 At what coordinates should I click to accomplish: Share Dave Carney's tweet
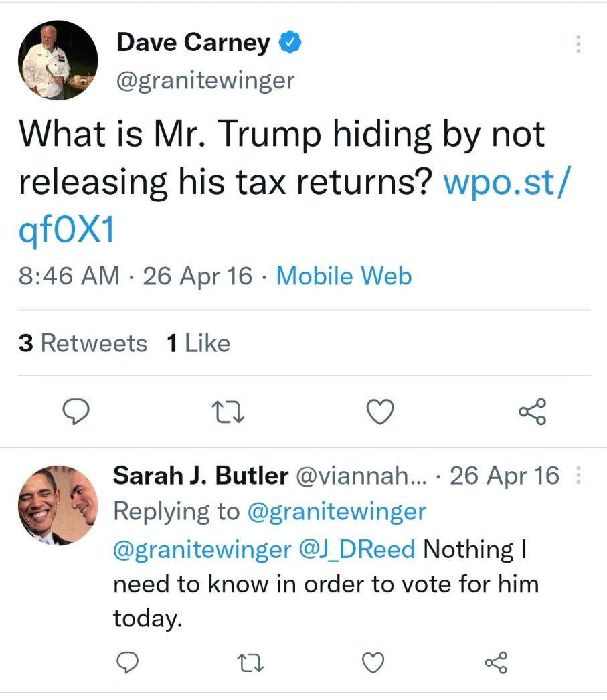(x=532, y=412)
